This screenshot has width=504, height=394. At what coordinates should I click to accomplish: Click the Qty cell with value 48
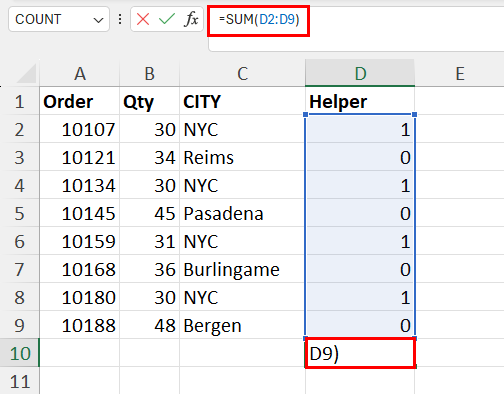click(149, 325)
